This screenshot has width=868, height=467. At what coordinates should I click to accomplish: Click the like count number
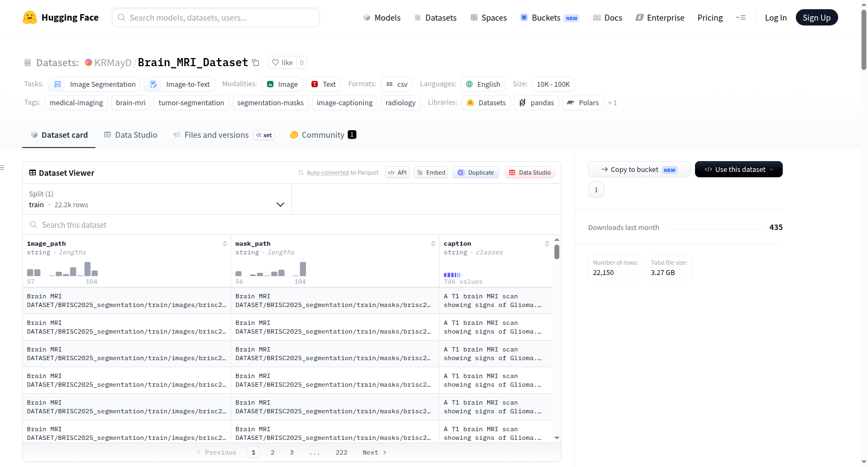302,62
